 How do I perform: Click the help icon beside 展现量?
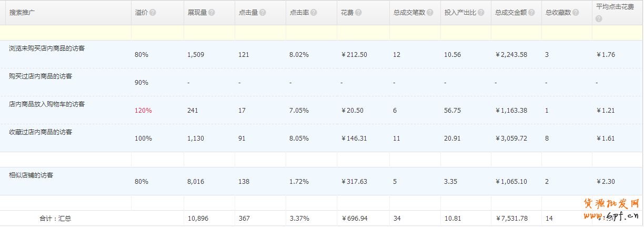click(x=212, y=13)
